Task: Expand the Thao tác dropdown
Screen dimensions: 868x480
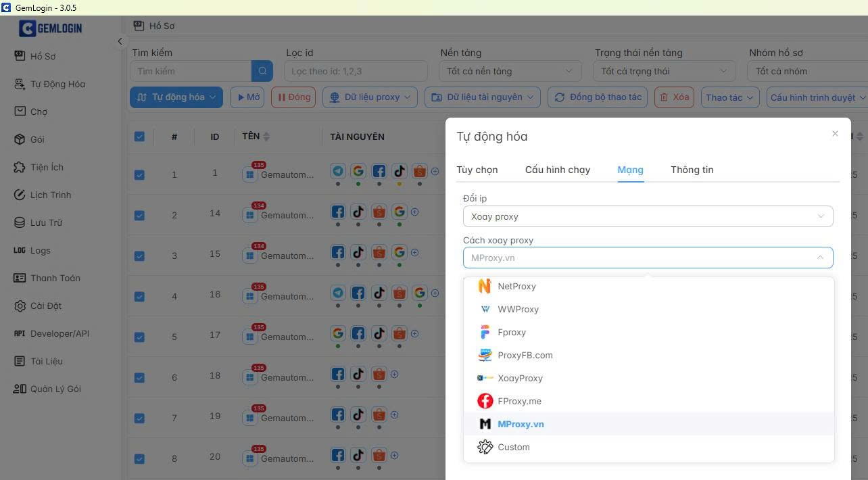Action: (730, 97)
